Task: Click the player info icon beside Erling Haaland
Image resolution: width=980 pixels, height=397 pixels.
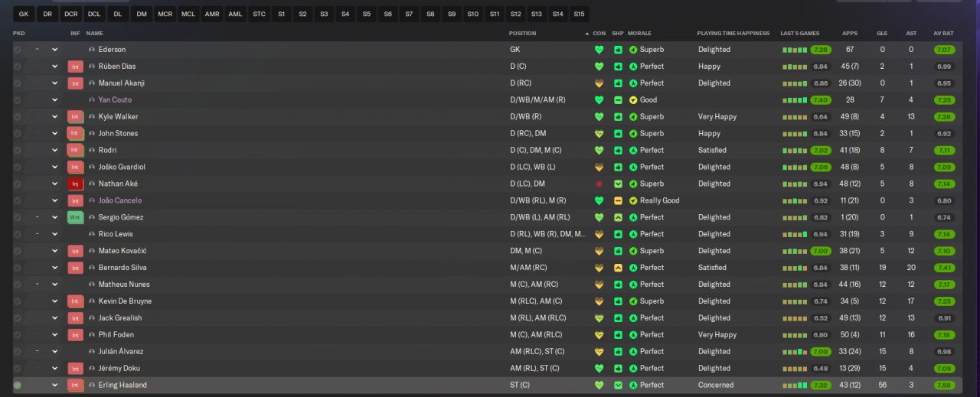Action: click(x=93, y=385)
